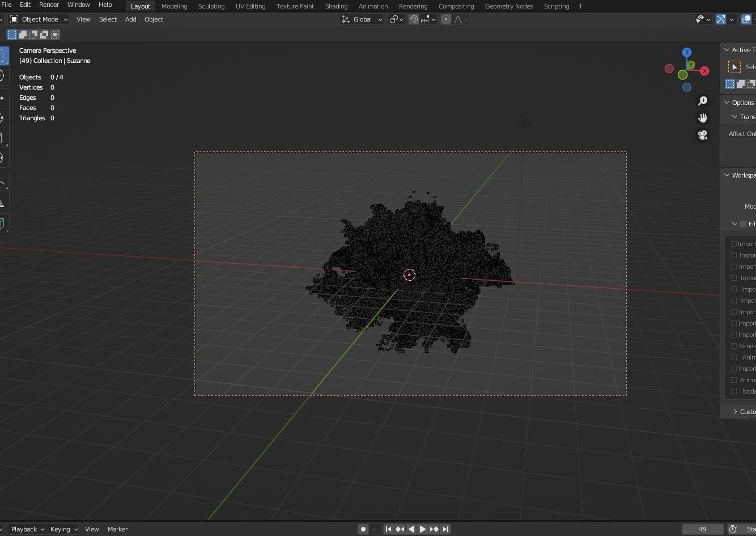Switch to the Shading workspace tab
This screenshot has height=536, width=756.
click(336, 6)
